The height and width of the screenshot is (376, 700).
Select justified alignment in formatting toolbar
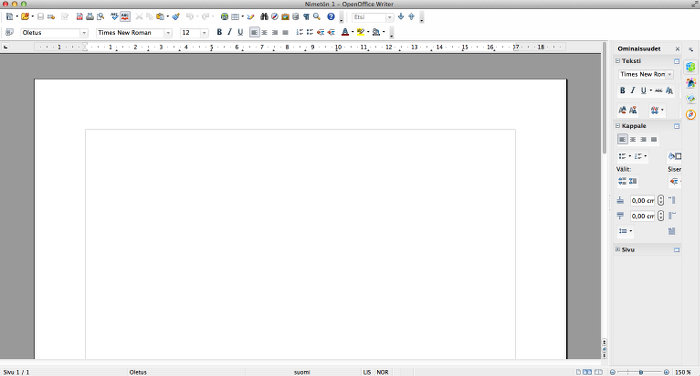coord(285,32)
